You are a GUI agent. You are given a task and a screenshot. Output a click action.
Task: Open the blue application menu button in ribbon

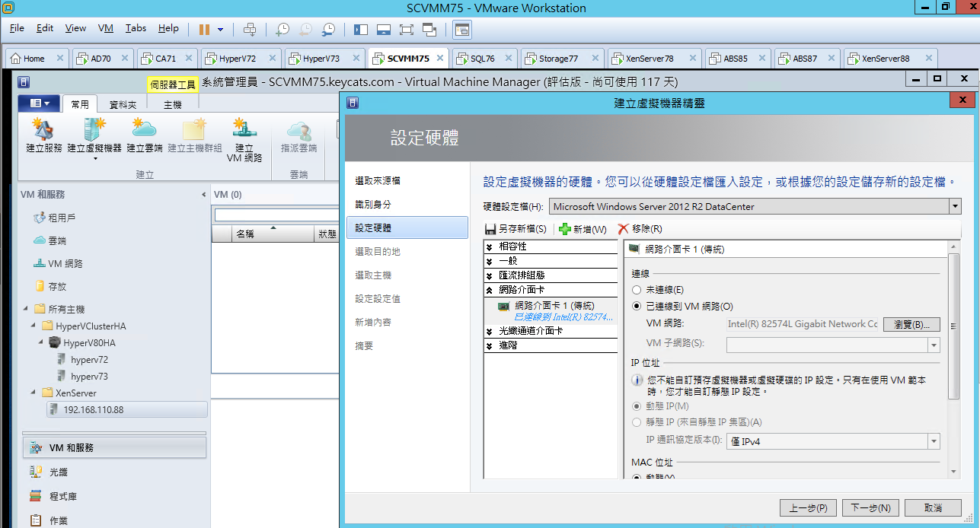point(39,103)
